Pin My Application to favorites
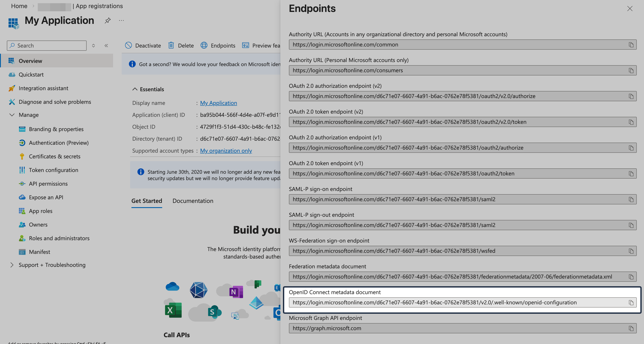Viewport: 644px width, 344px height. [108, 20]
